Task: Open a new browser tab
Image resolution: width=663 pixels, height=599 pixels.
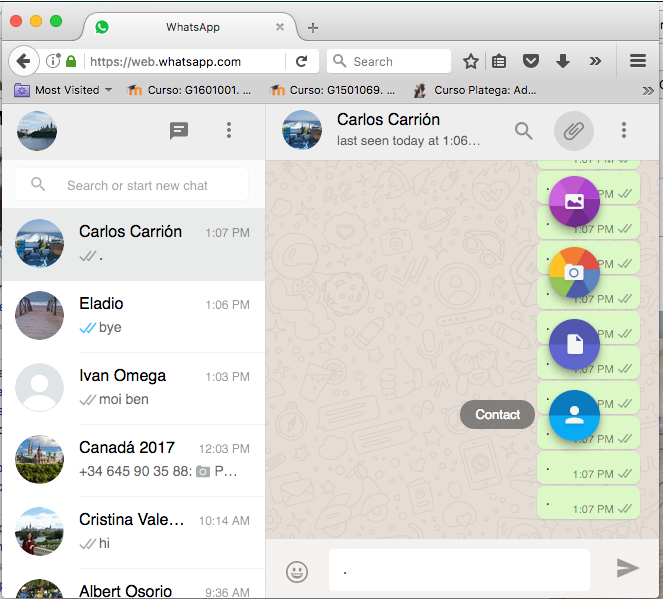Action: click(x=313, y=28)
